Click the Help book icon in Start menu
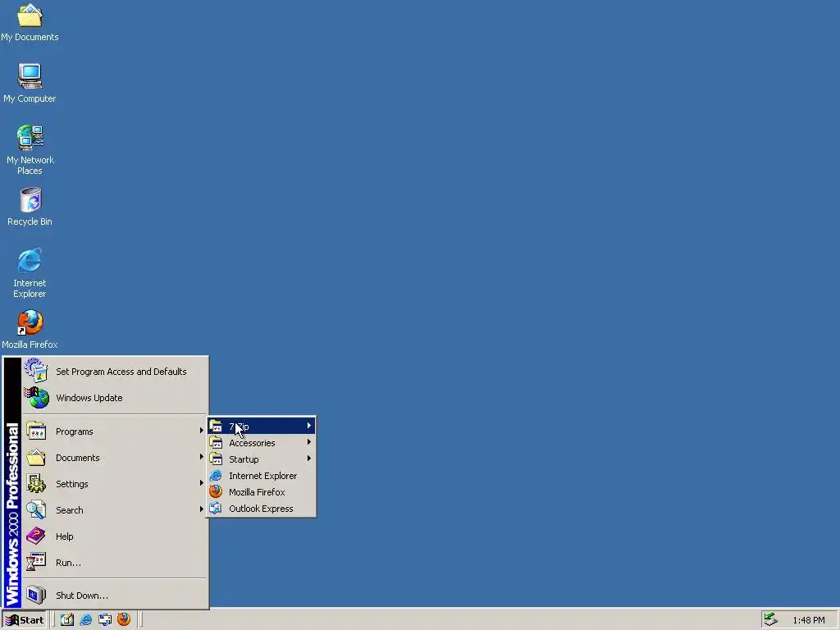Screen dimensions: 840x630 pyautogui.click(x=36, y=536)
